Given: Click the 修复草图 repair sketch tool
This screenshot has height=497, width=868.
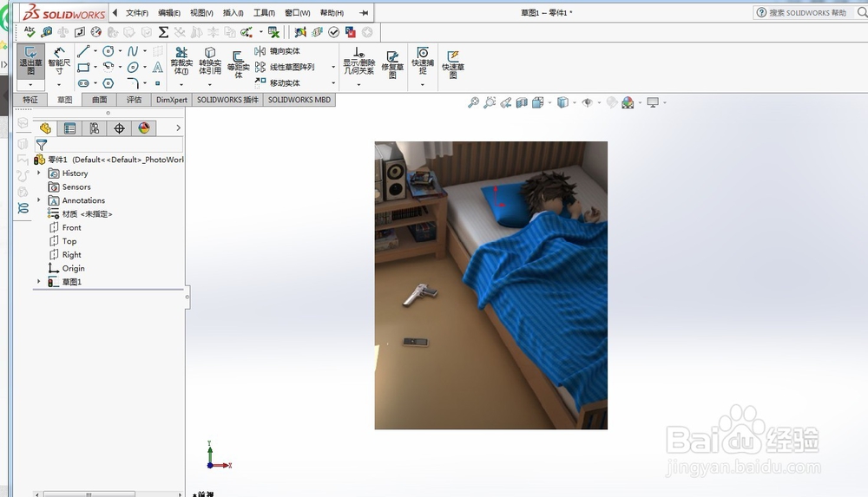Looking at the screenshot, I should (x=392, y=64).
